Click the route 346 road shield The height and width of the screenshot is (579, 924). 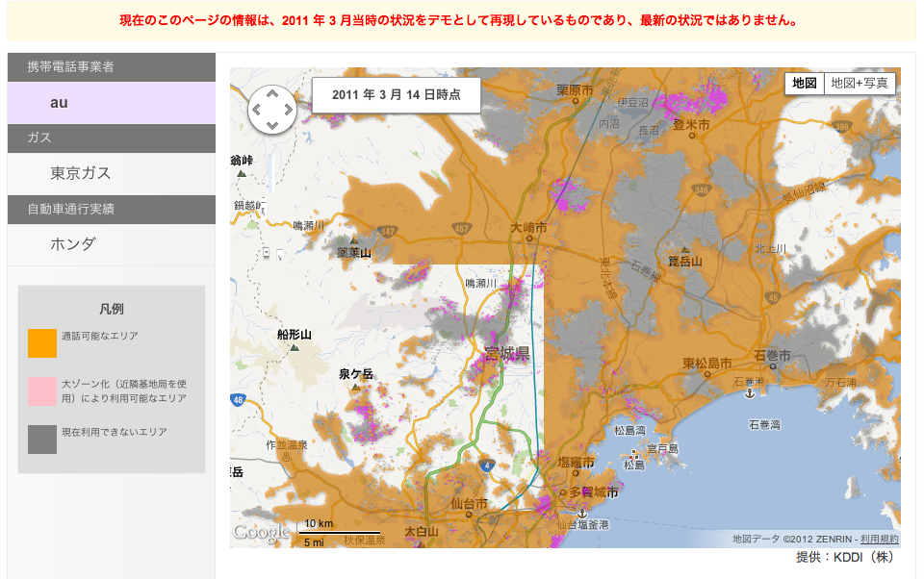(702, 189)
